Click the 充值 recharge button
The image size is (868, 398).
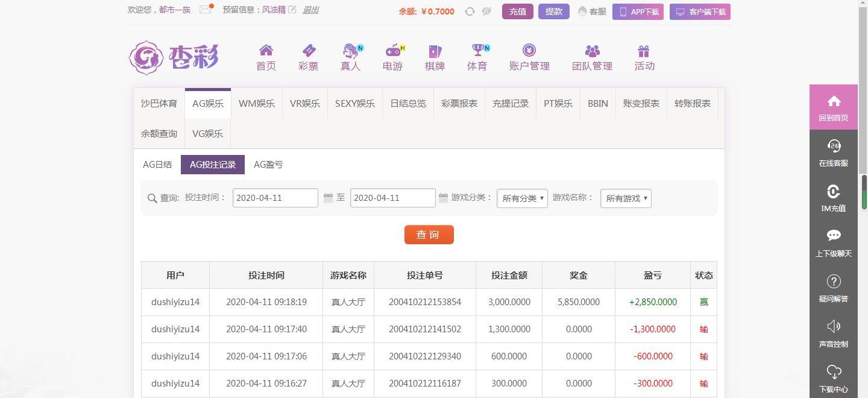tap(517, 11)
